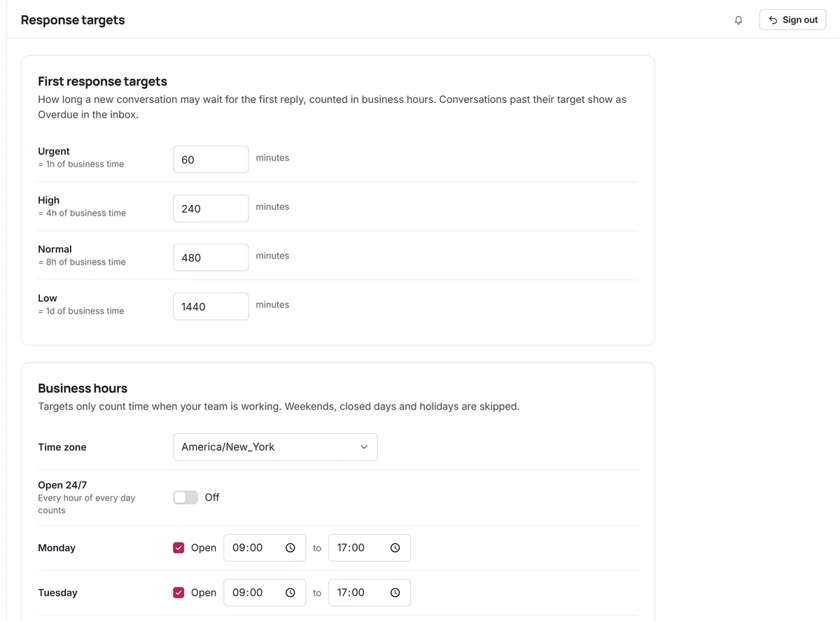Click the Business hours heading

click(x=83, y=388)
